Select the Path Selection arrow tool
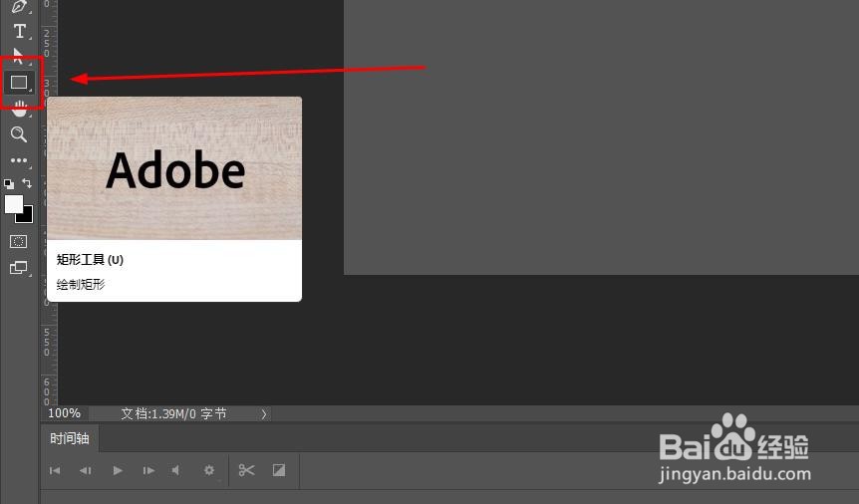 click(18, 56)
